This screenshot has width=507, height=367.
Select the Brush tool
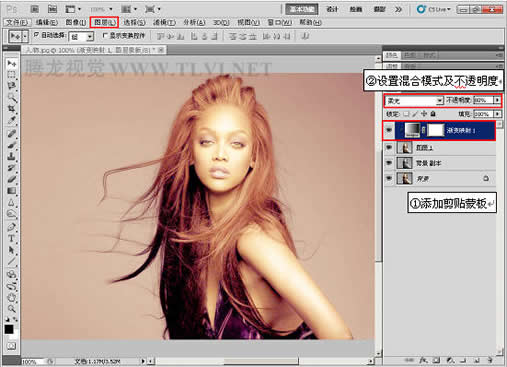tap(12, 145)
